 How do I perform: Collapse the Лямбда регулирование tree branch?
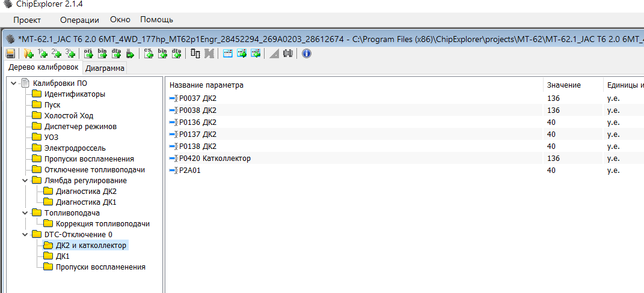[x=25, y=181]
